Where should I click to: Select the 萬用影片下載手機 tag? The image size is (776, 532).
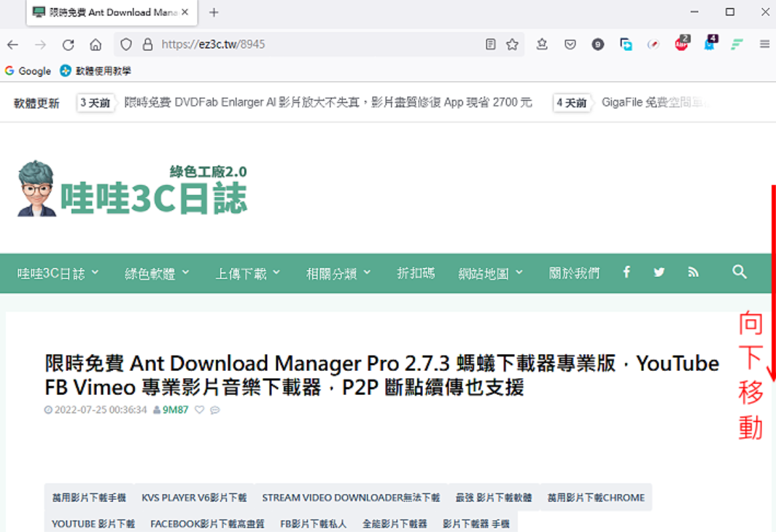point(89,498)
